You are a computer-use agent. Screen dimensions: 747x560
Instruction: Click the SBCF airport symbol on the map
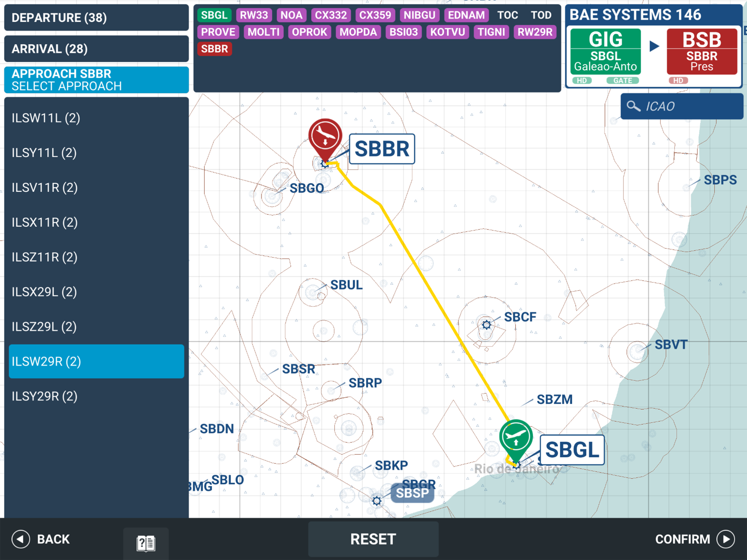click(x=486, y=325)
